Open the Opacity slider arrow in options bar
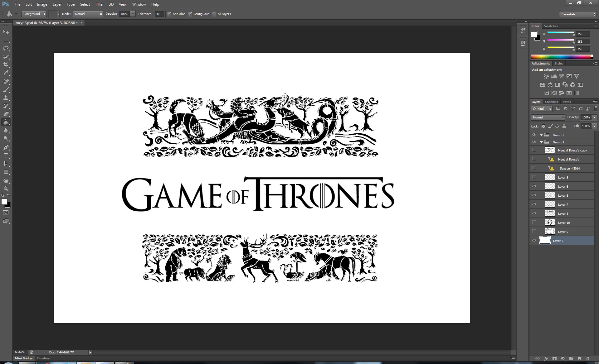599x364 pixels. point(133,14)
